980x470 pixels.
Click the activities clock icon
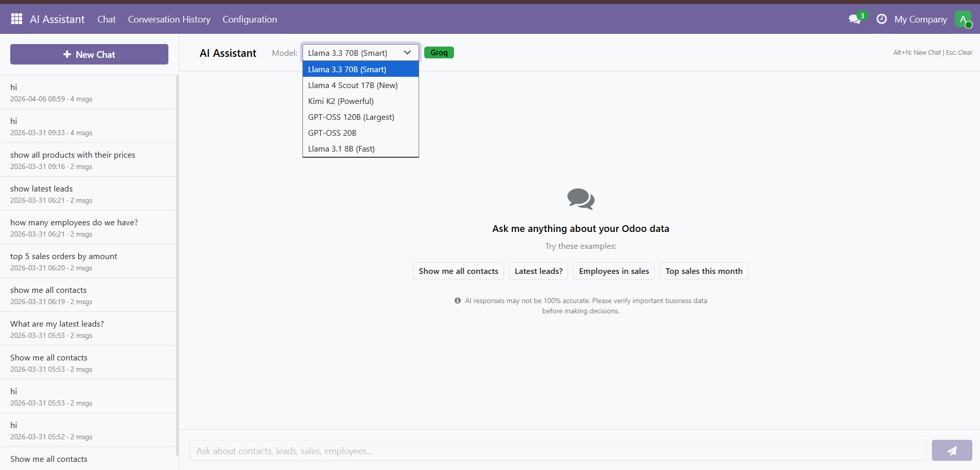881,19
